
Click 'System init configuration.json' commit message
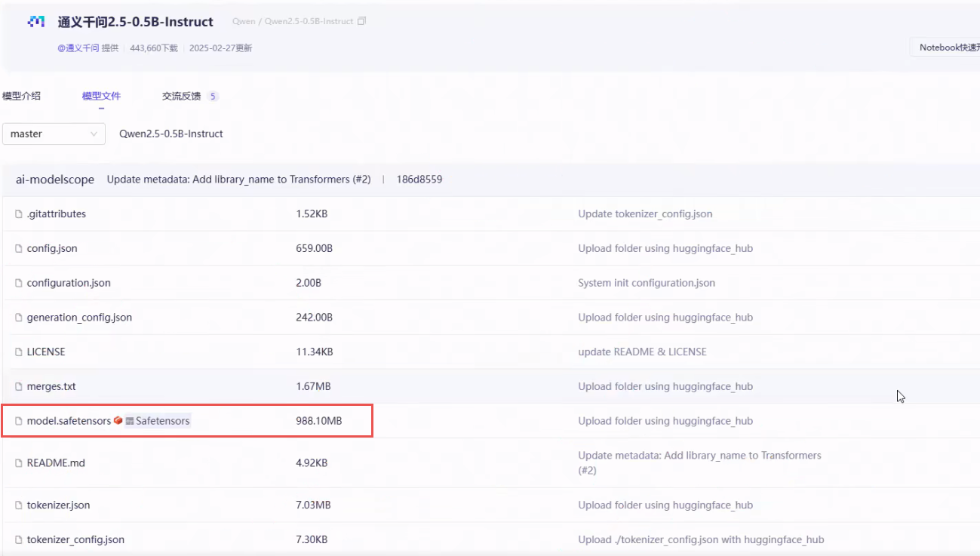pos(647,284)
